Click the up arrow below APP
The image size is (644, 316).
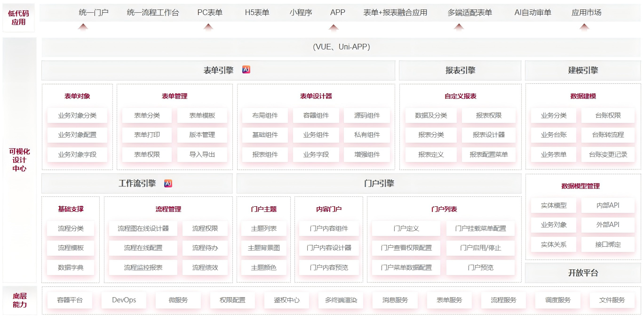point(334,27)
